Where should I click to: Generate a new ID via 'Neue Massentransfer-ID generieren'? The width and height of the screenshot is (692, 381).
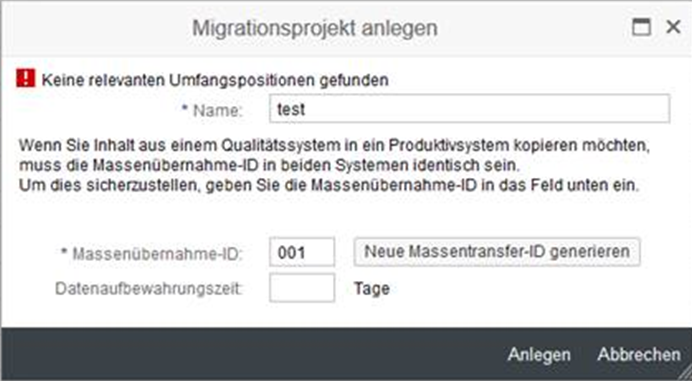497,252
